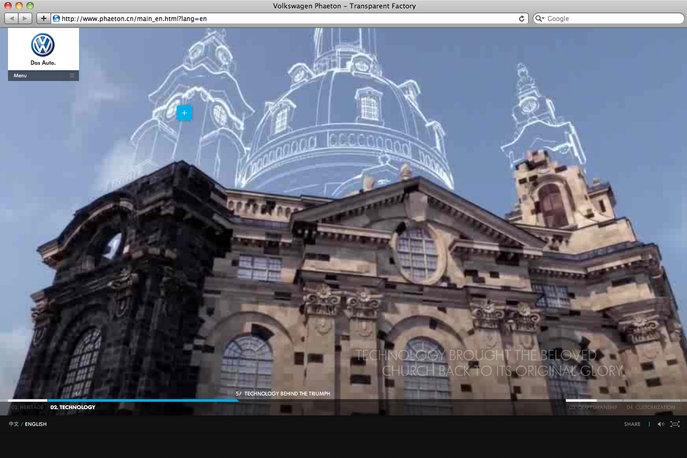Screen dimensions: 687x458
Task: Switch language to Chinese (中文)
Action: coord(13,424)
